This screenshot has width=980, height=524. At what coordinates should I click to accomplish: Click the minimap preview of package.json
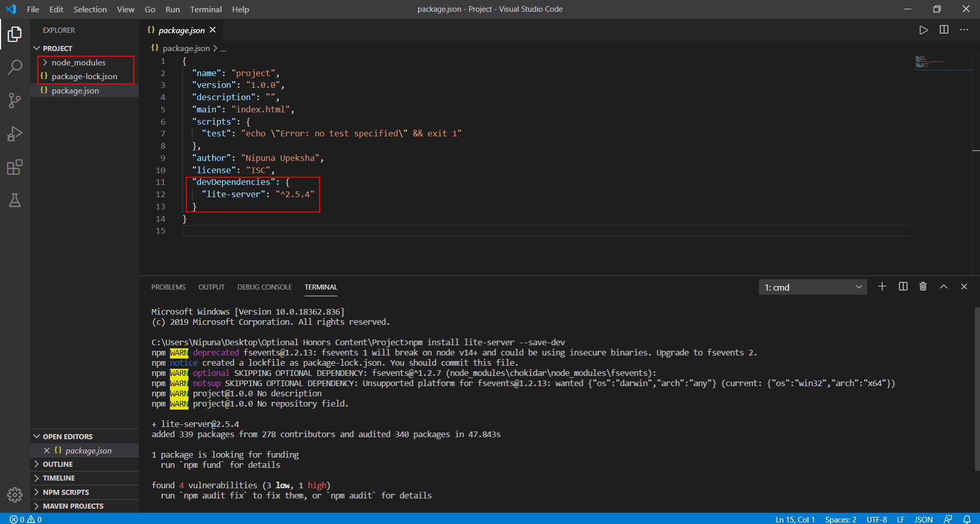(x=930, y=61)
